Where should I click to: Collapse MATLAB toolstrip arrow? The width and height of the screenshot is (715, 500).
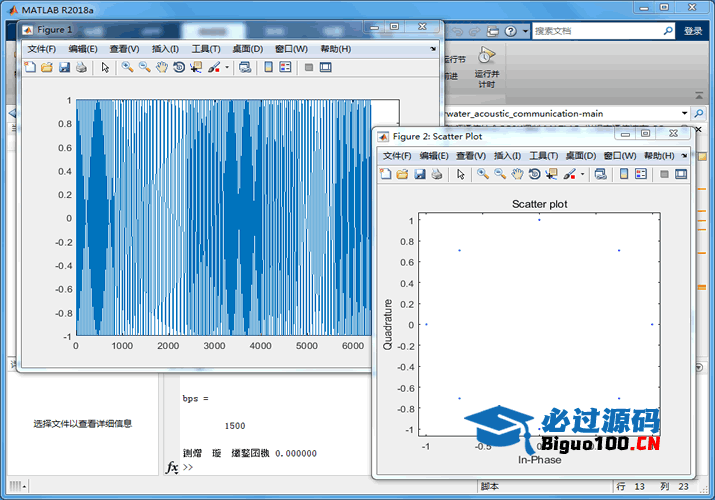(x=699, y=95)
